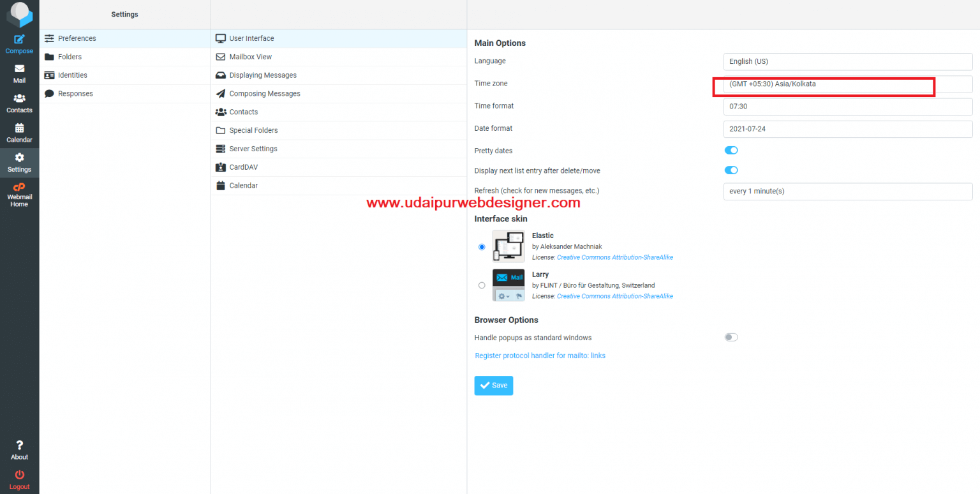Click the Elastic skin thumbnail
980x494 pixels.
click(x=509, y=246)
